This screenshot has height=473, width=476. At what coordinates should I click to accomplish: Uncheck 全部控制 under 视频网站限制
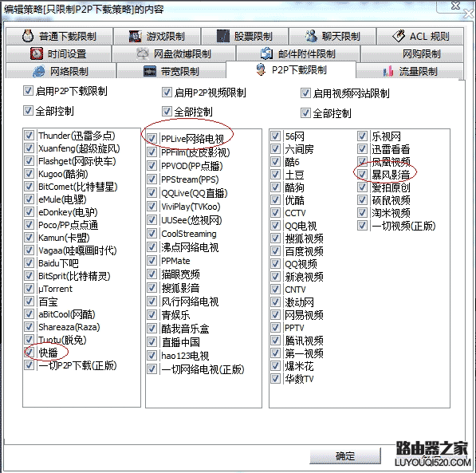pos(305,113)
